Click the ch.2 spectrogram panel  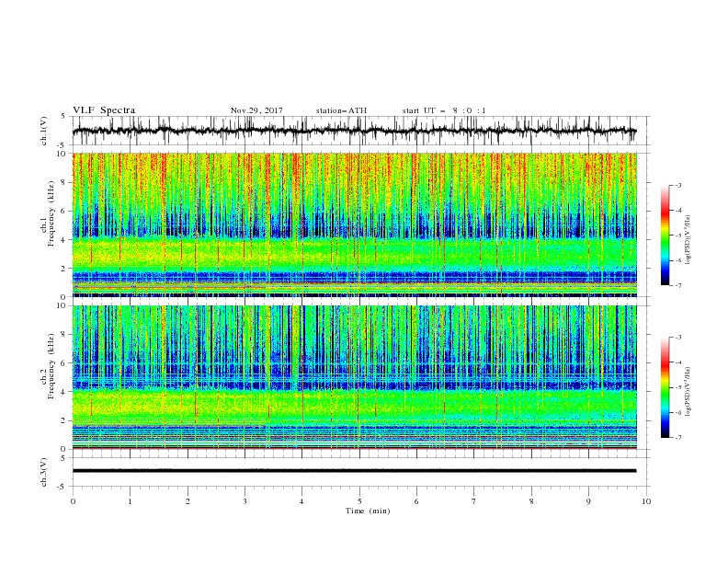[x=354, y=377]
